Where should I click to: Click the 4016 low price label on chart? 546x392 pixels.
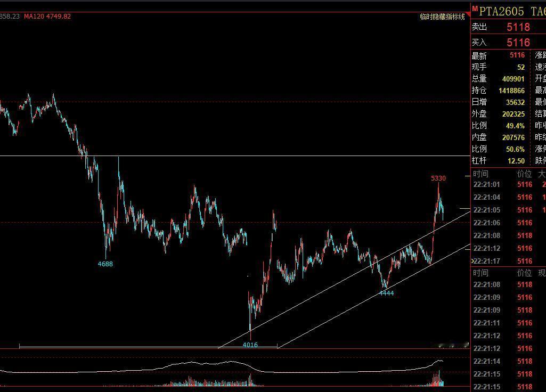pos(250,345)
